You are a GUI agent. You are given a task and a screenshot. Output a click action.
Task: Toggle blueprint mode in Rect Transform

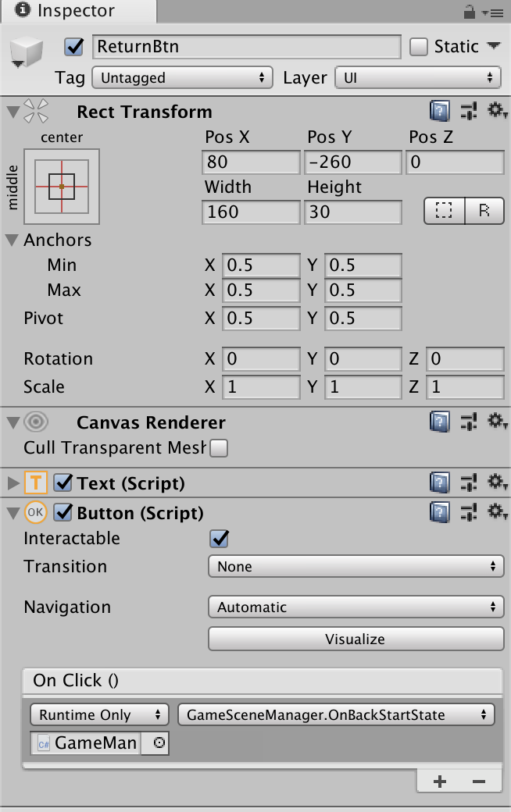(x=445, y=212)
